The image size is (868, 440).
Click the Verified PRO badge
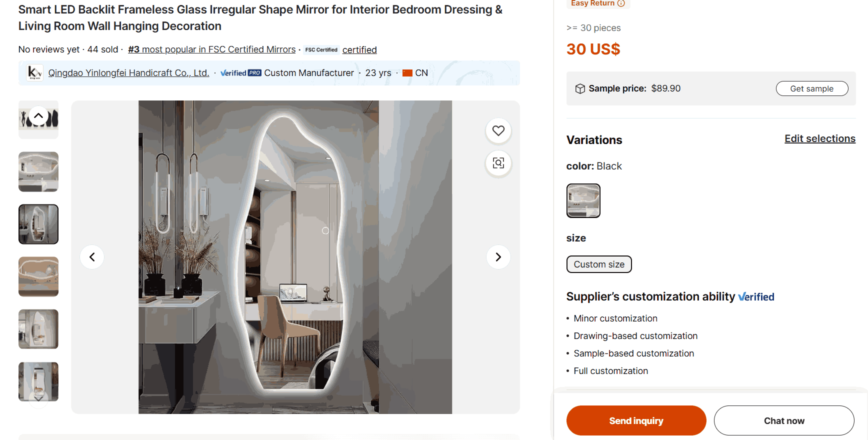(241, 73)
